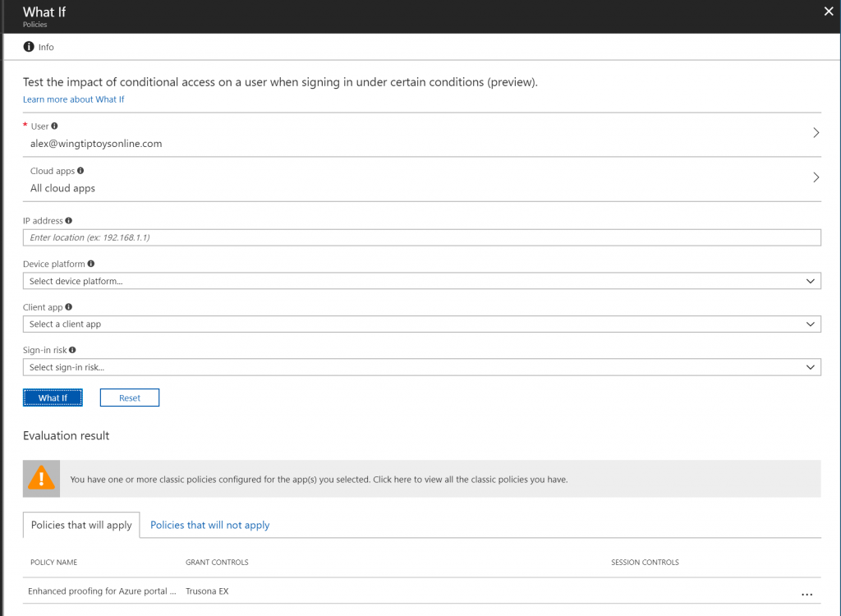841x616 pixels.
Task: Click into the IP address input field
Action: click(x=421, y=237)
